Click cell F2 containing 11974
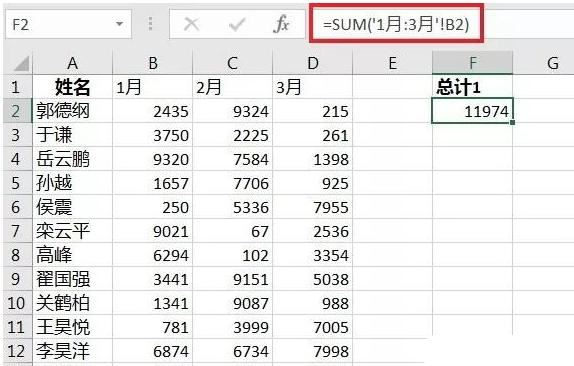This screenshot has height=366, width=574. [473, 111]
